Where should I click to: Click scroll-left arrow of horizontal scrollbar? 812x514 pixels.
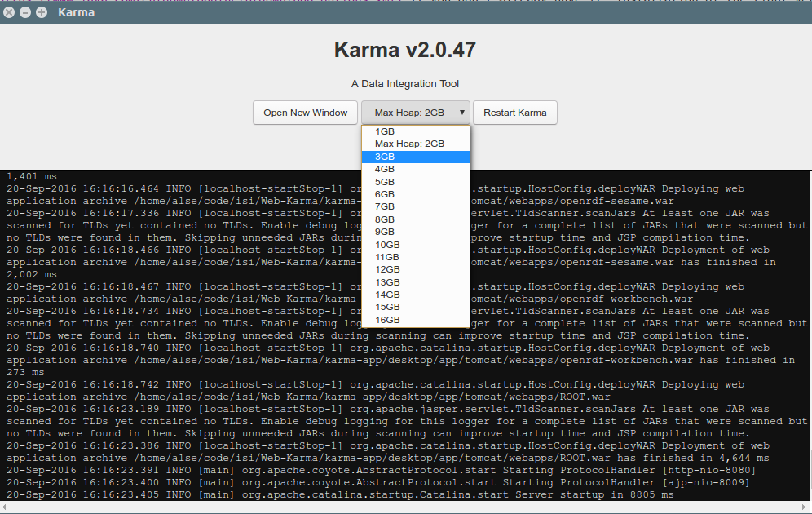pyautogui.click(x=3, y=506)
